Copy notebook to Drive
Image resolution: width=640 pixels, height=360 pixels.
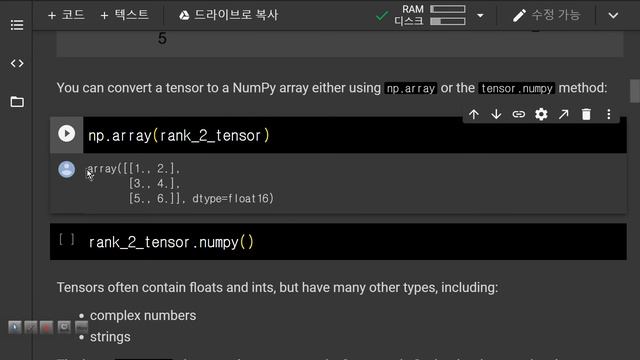click(229, 15)
